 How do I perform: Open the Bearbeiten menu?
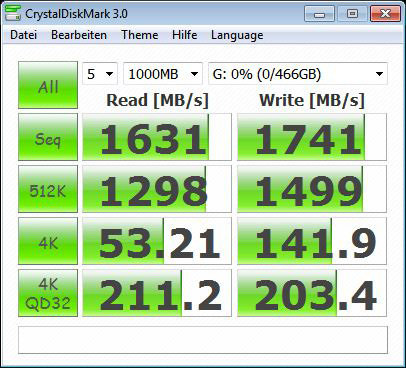point(79,35)
